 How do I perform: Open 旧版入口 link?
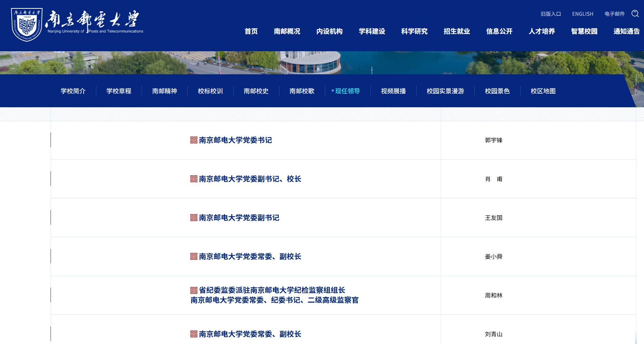point(551,14)
